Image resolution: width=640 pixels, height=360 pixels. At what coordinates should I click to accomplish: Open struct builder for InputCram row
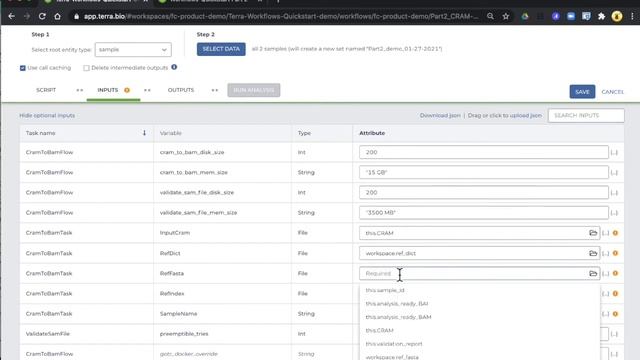tap(605, 233)
